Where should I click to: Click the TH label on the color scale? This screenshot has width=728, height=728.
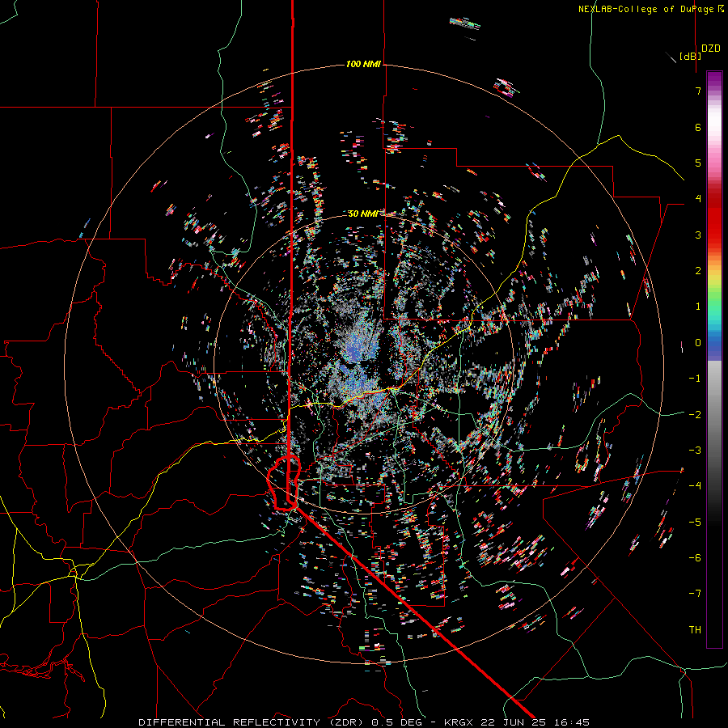(695, 630)
